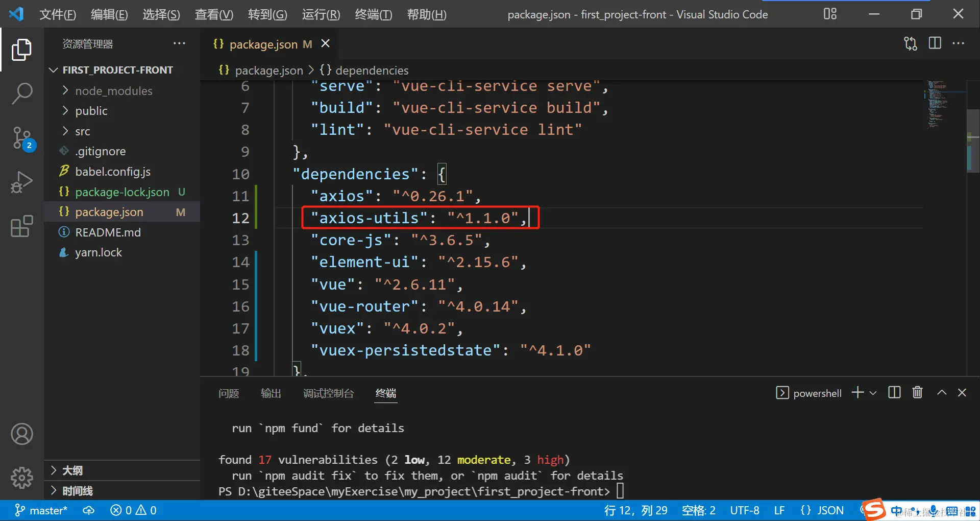980x521 pixels.
Task: Switch to the 输出 output tab
Action: pyautogui.click(x=271, y=393)
